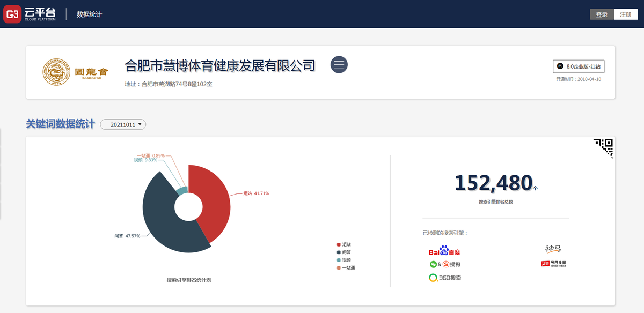This screenshot has height=313, width=644.
Task: Click the company name 合肥市慧博体育健康发展有限公司
Action: point(220,65)
